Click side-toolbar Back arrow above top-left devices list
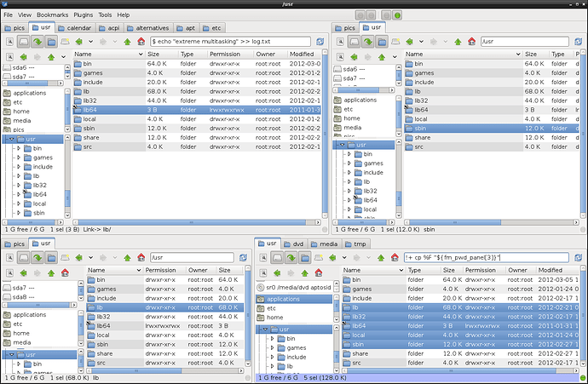The width and height of the screenshot is (588, 384). 23,57
